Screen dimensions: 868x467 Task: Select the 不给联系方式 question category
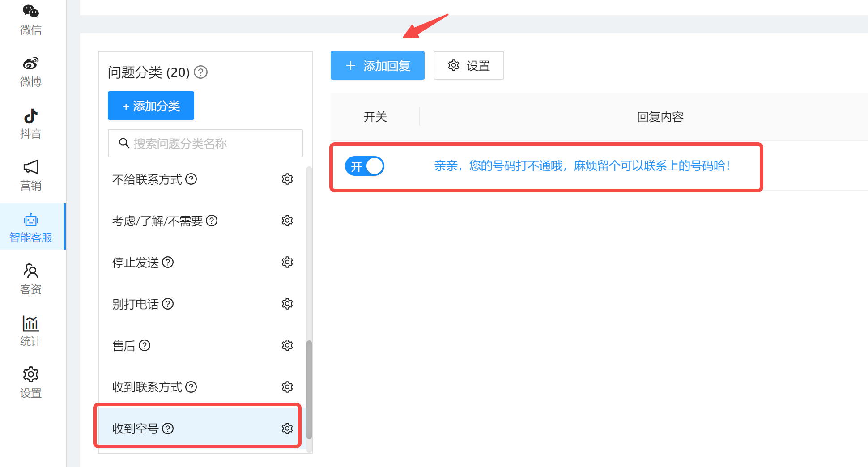[148, 179]
